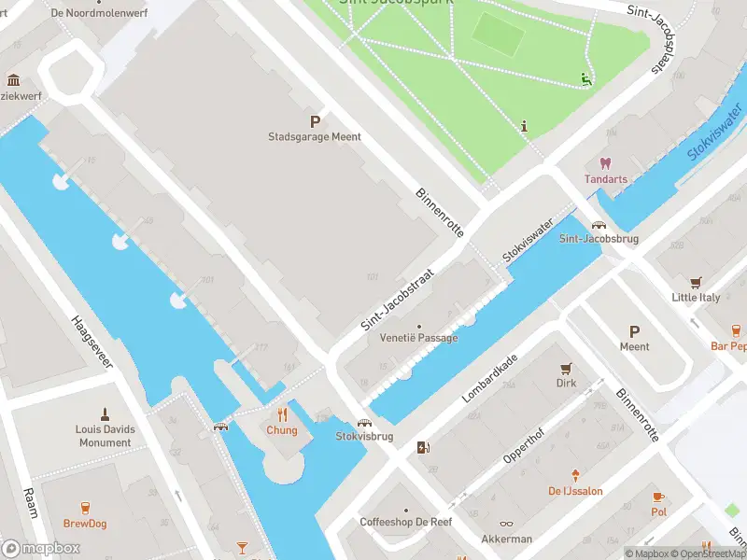The width and height of the screenshot is (747, 560).
Task: Click the Dirk shopping cart icon
Action: tap(566, 369)
